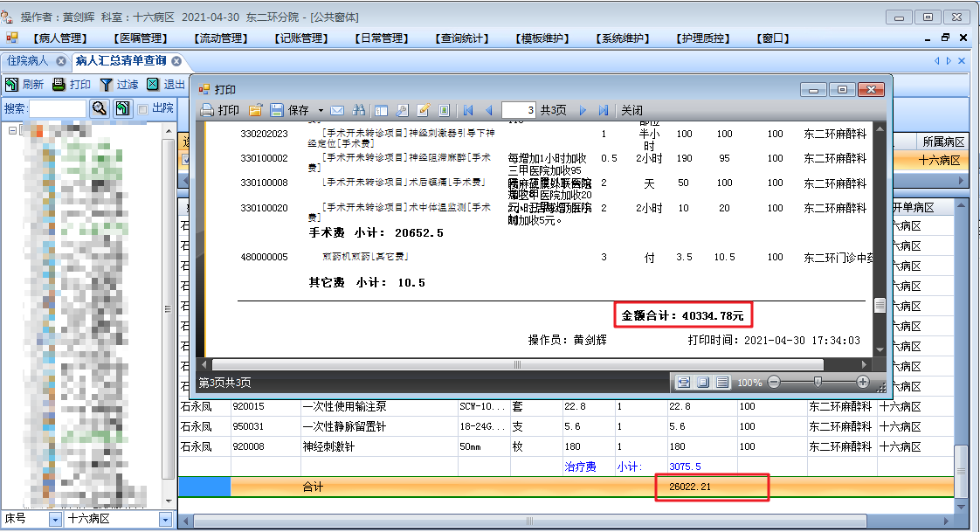
Task: Select whole-page view mode icon
Action: (703, 382)
